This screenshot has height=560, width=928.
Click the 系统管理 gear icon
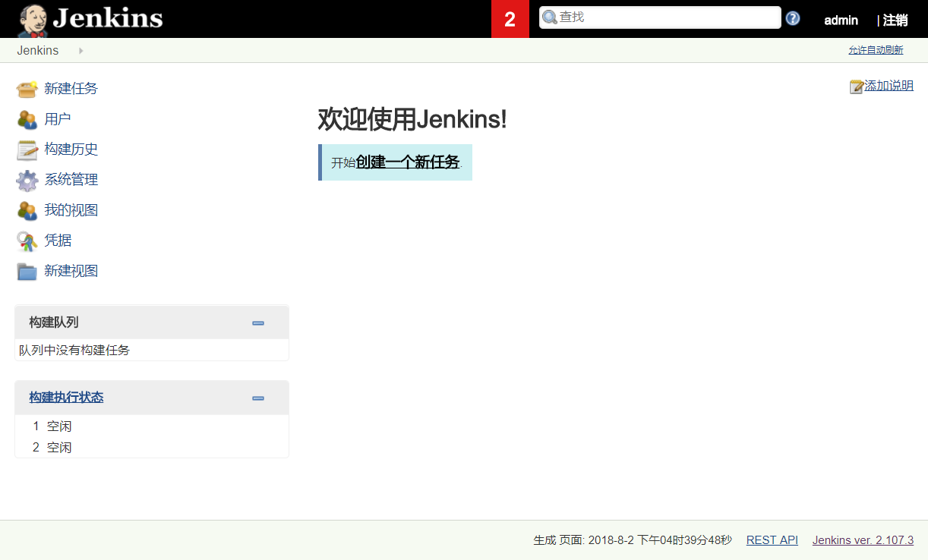27,180
